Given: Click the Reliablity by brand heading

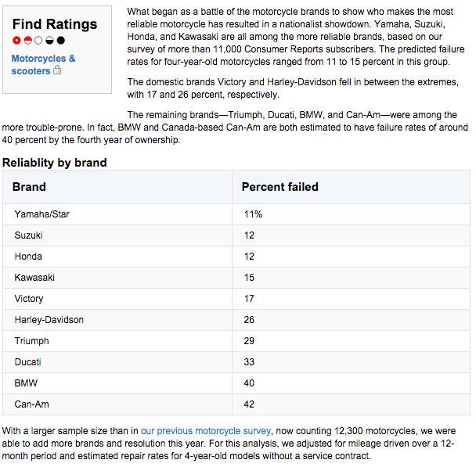Looking at the screenshot, I should pyautogui.click(x=55, y=163).
